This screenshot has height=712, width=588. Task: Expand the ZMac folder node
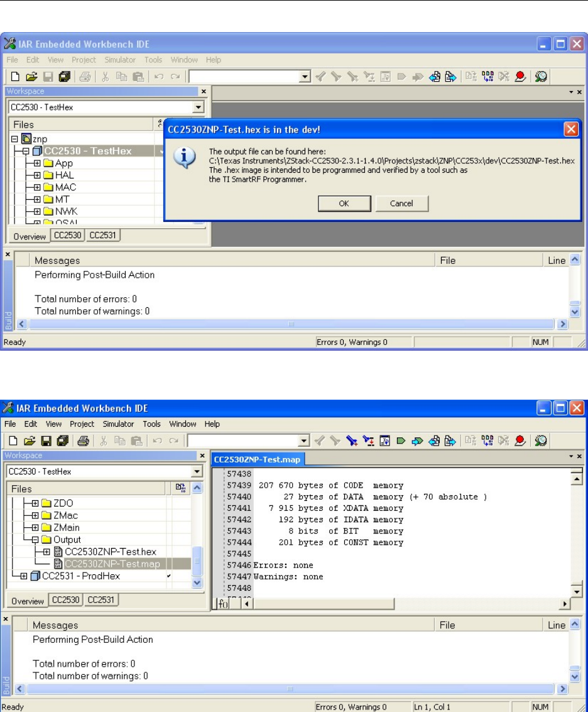pyautogui.click(x=35, y=515)
